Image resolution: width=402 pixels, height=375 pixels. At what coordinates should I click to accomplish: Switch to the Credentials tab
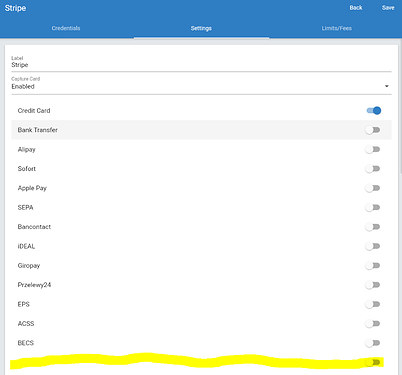tap(66, 28)
